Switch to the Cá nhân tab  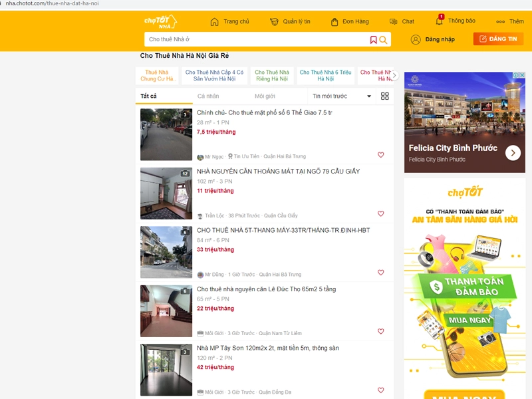pyautogui.click(x=208, y=96)
